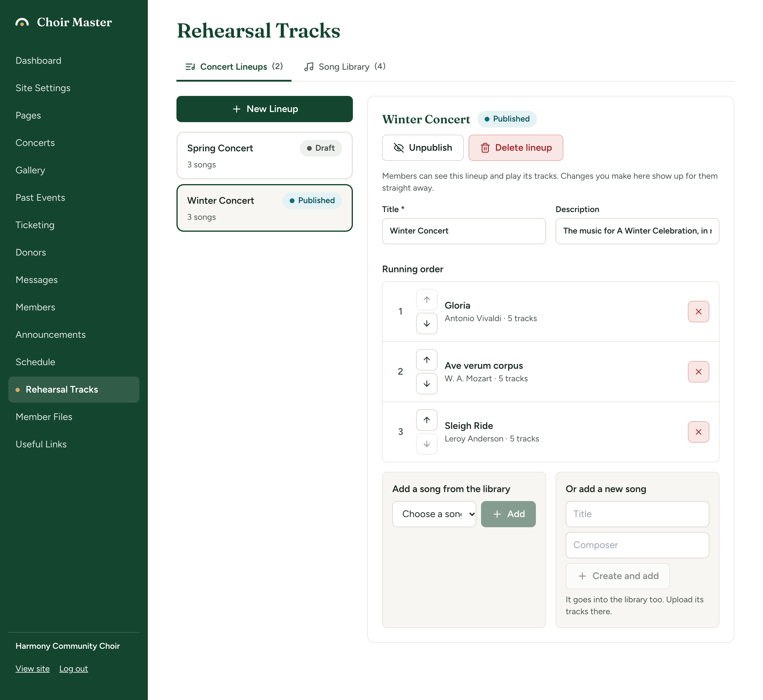Move Gloria up in running order
Screen dimensions: 763x700
point(427,300)
